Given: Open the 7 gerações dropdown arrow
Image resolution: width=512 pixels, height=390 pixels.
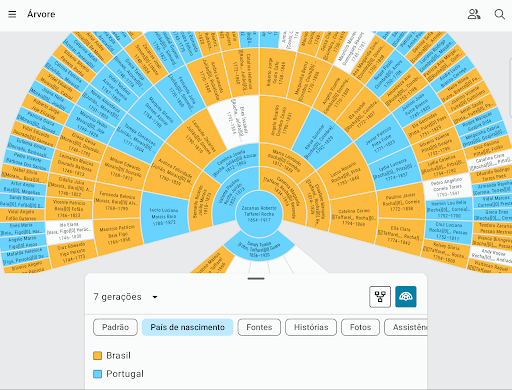Looking at the screenshot, I should tap(155, 297).
